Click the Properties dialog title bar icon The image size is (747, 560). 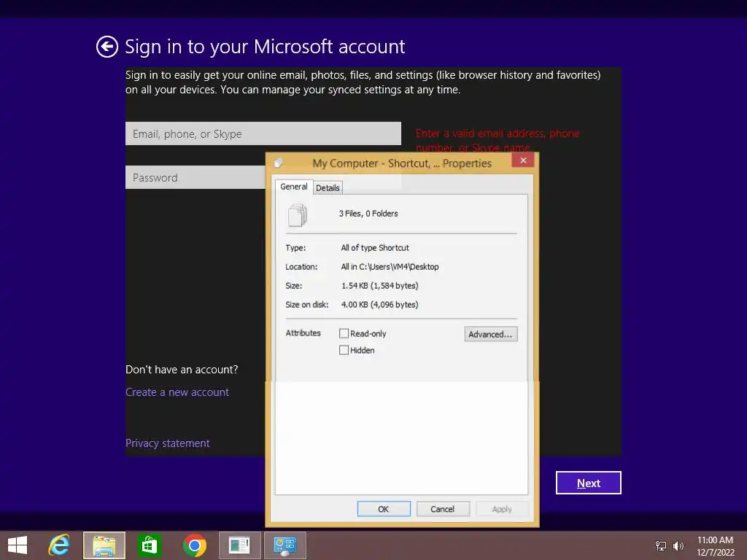click(279, 163)
